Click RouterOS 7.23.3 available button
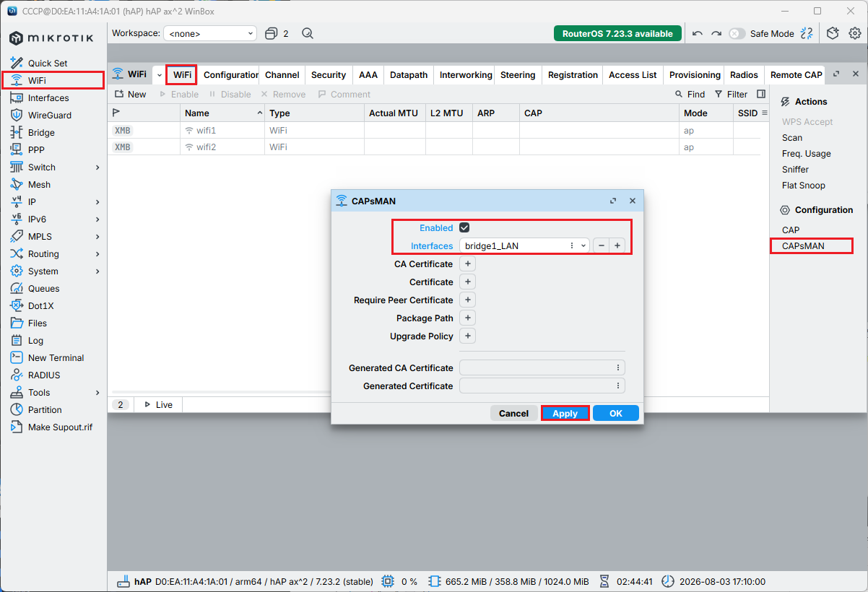This screenshot has width=868, height=592. click(x=617, y=33)
